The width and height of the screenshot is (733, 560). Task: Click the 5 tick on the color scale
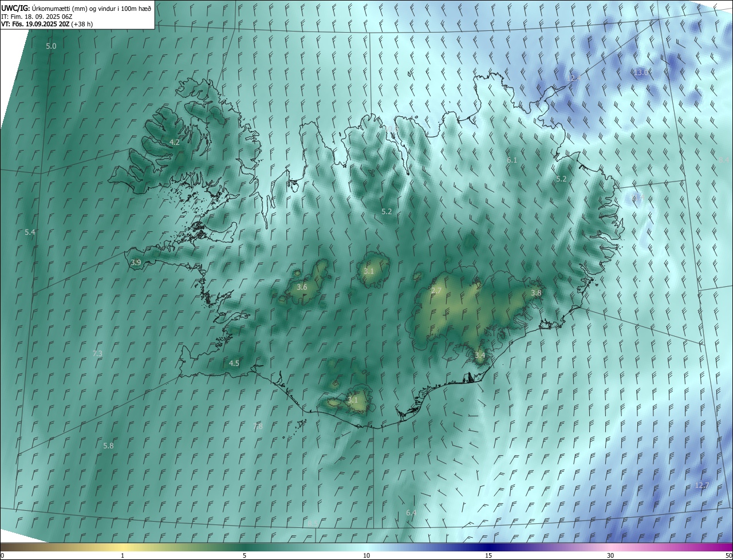[x=245, y=555]
